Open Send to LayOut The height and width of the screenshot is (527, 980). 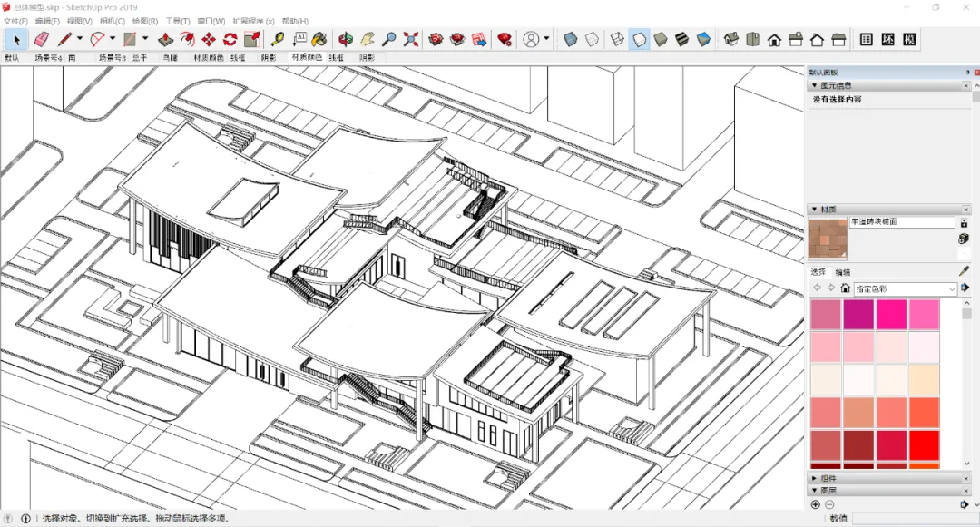pyautogui.click(x=479, y=39)
